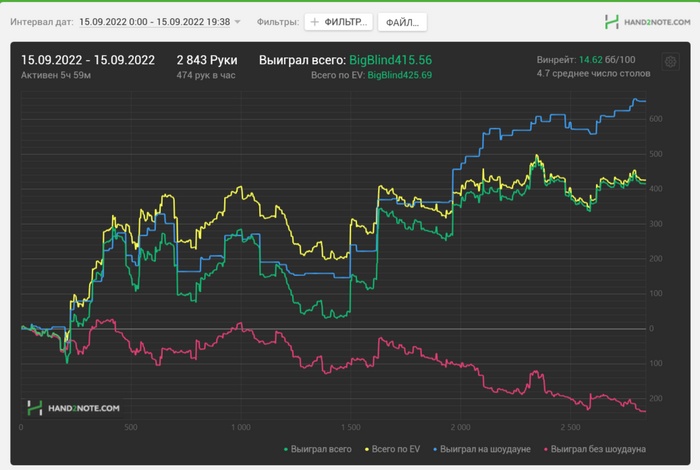Click the EV total BigBlind425.69
Viewport: 700px width, 470px height.
click(x=400, y=75)
